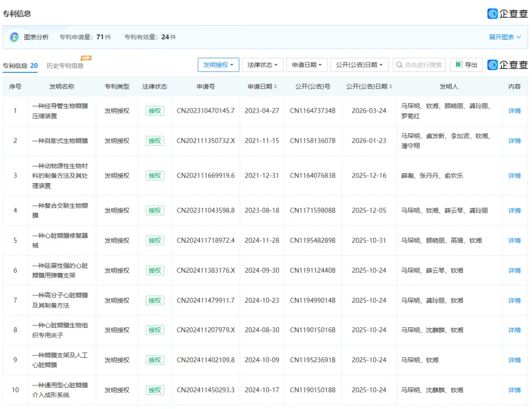The image size is (532, 409).
Task: Click application number CN202311043598.8
Action: [x=205, y=211]
